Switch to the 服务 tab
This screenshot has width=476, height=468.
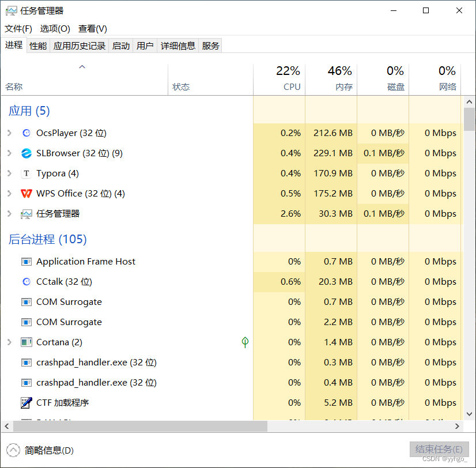(x=210, y=46)
